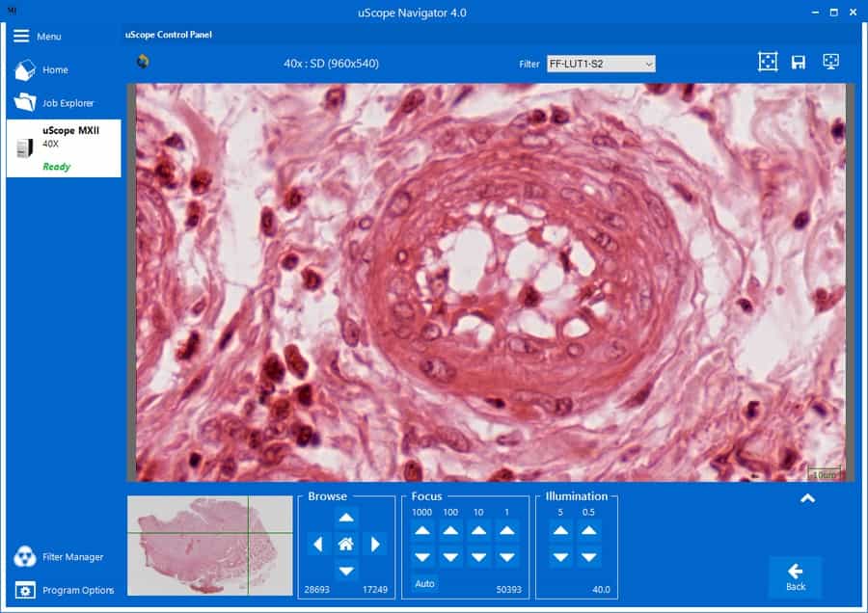Open the Filter Manager
This screenshot has height=613, width=868.
click(26, 557)
